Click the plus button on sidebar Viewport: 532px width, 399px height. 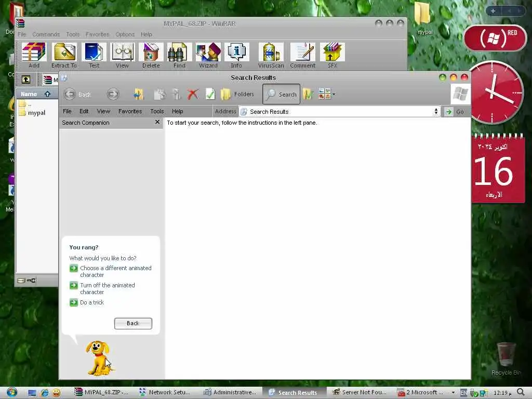tap(493, 11)
